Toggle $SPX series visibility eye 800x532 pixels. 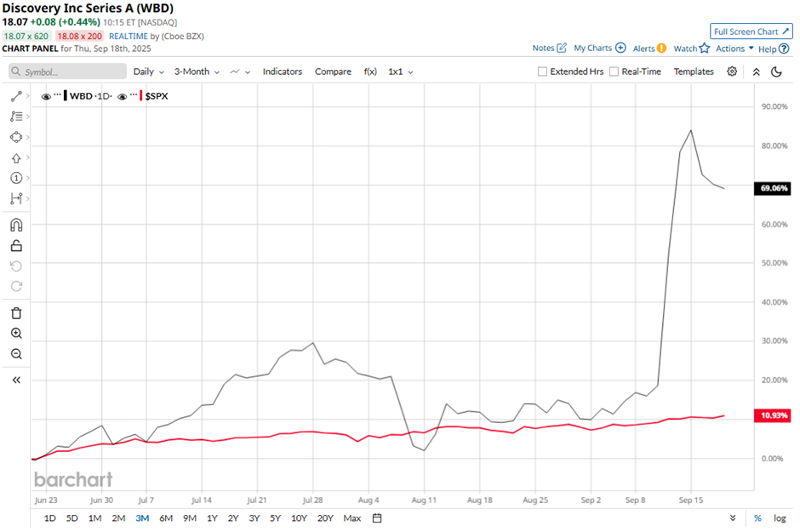tap(122, 96)
